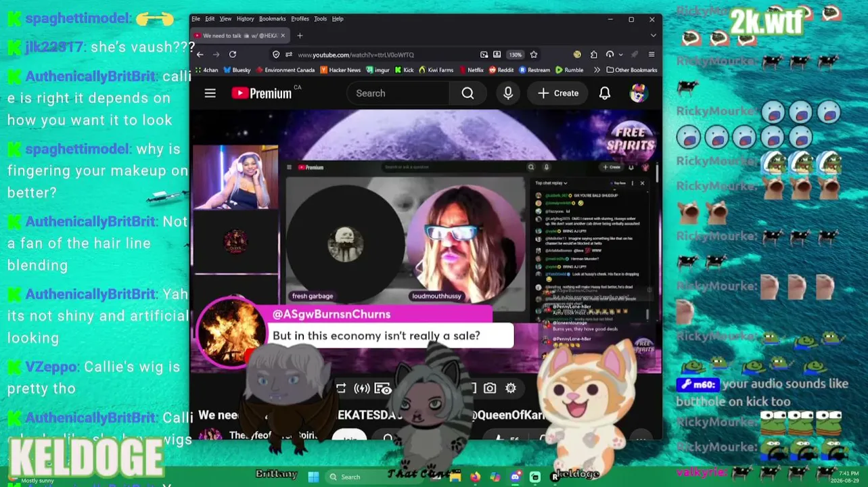Image resolution: width=868 pixels, height=487 pixels.
Task: Open the Bluesky bookmark
Action: click(x=237, y=70)
